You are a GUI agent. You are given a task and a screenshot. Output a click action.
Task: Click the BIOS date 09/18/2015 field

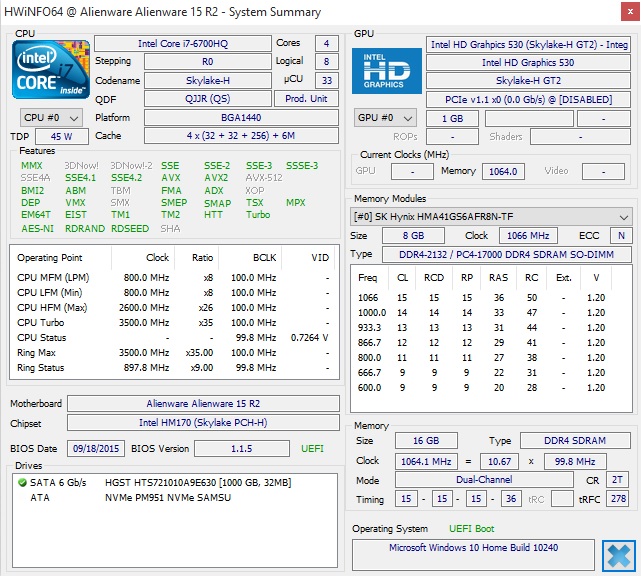click(x=96, y=448)
